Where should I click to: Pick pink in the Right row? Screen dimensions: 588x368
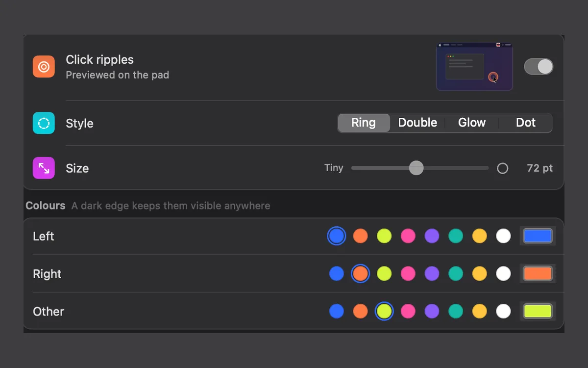point(408,273)
